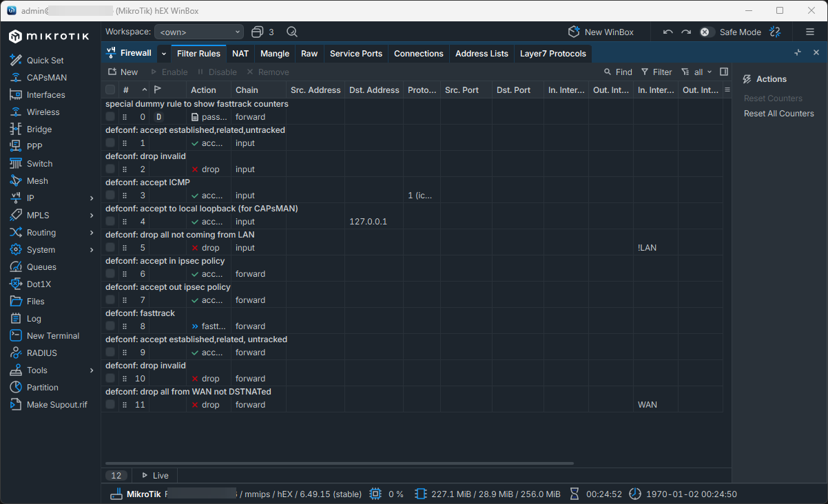Open the search magnifier next to Workspace
The height and width of the screenshot is (504, 828).
[292, 32]
